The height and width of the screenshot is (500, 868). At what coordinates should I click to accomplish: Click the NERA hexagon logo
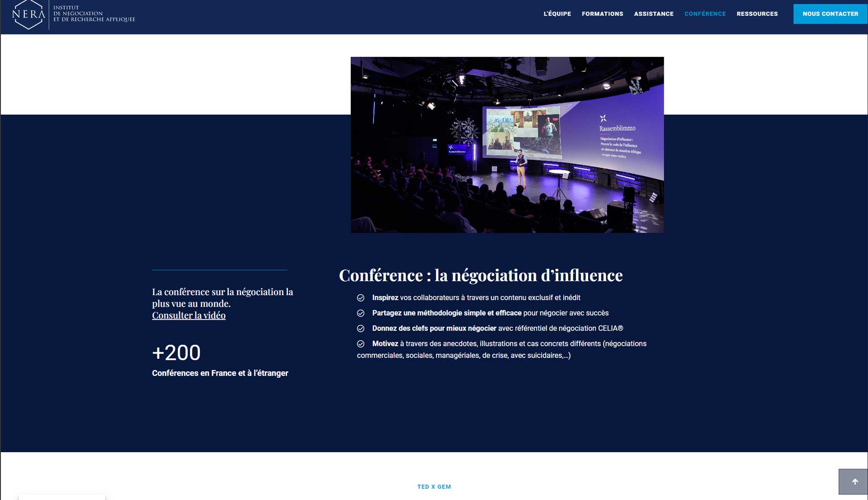[x=28, y=14]
